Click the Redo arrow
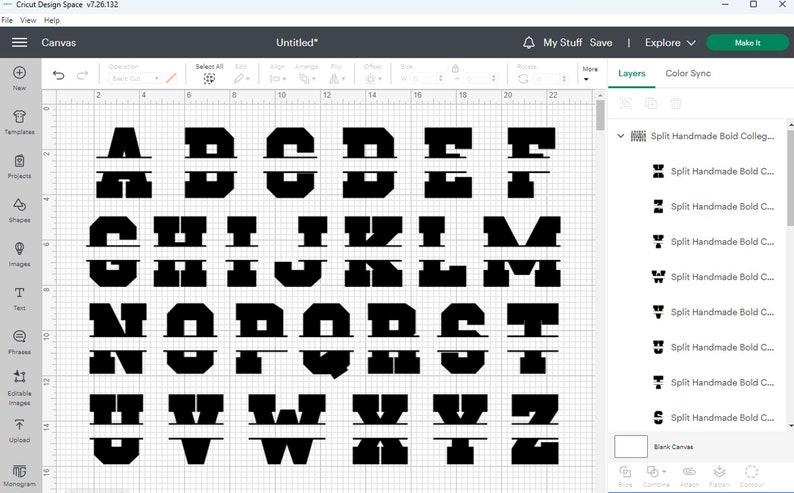The height and width of the screenshot is (493, 794). tap(82, 75)
